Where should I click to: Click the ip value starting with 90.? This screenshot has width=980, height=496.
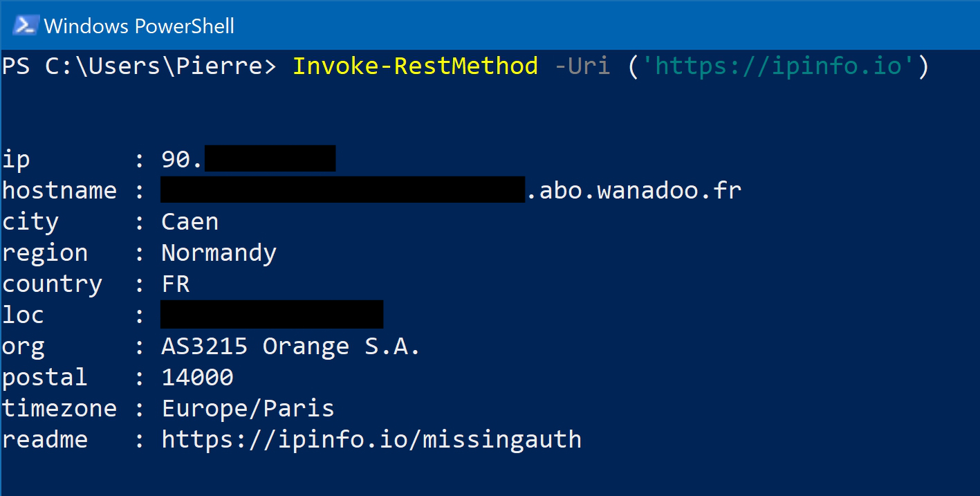182,160
